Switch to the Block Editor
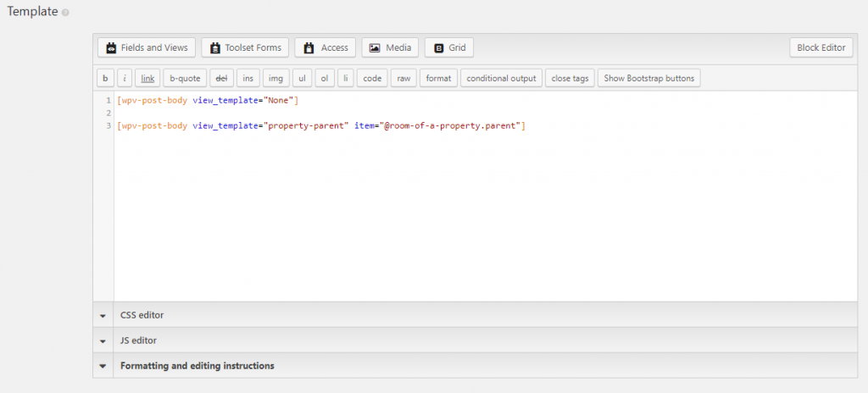 tap(821, 47)
